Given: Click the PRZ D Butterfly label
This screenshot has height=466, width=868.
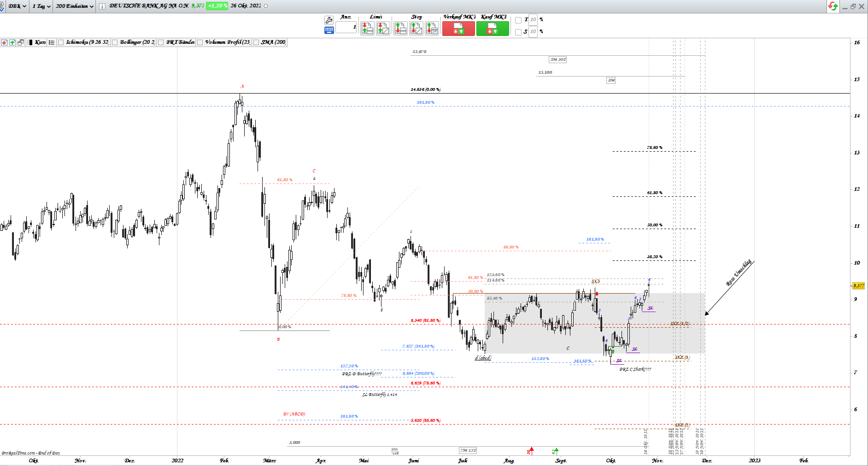Looking at the screenshot, I should pyautogui.click(x=362, y=374).
